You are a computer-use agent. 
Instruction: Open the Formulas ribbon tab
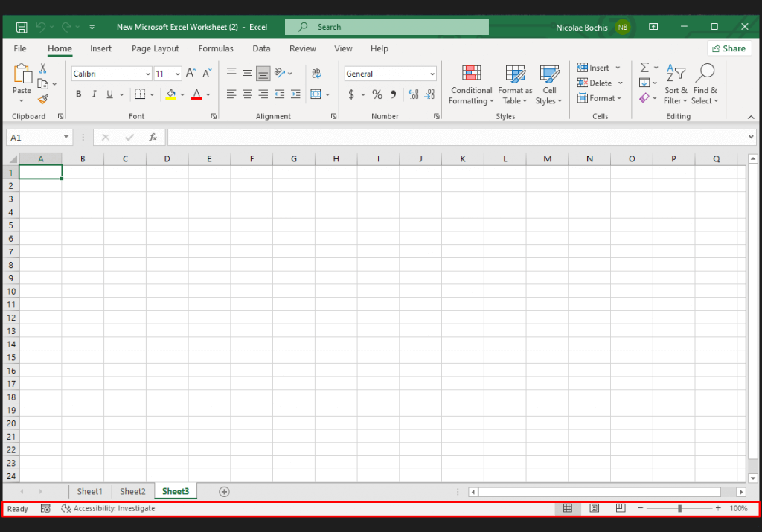point(216,48)
